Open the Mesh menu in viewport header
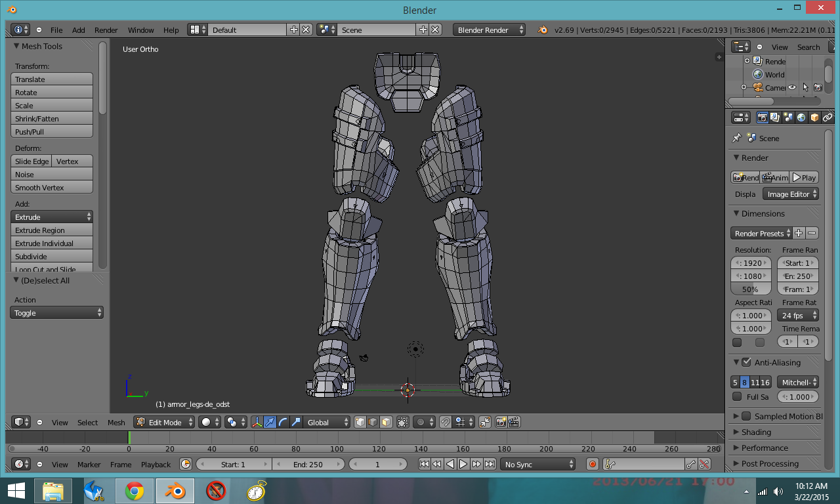 tap(116, 423)
